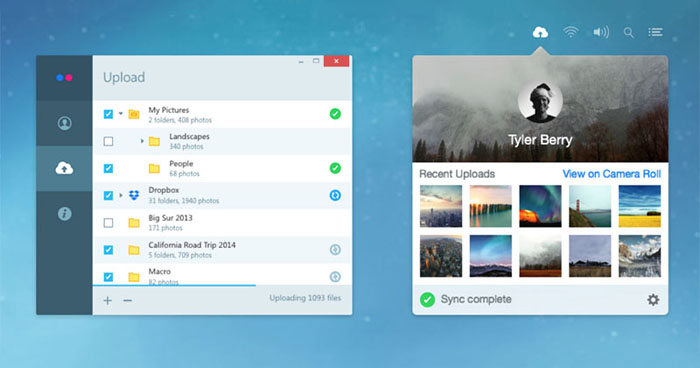
Task: Collapse the My Pictures folder tree
Action: [x=121, y=114]
